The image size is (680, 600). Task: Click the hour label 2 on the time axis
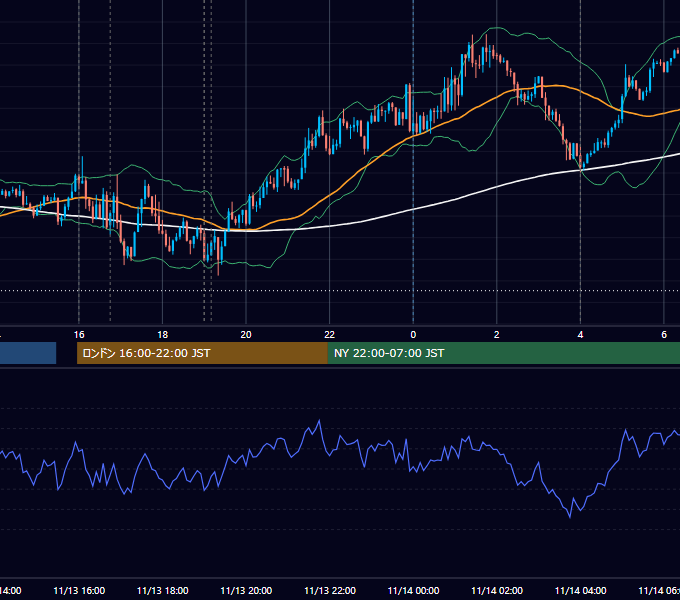497,335
